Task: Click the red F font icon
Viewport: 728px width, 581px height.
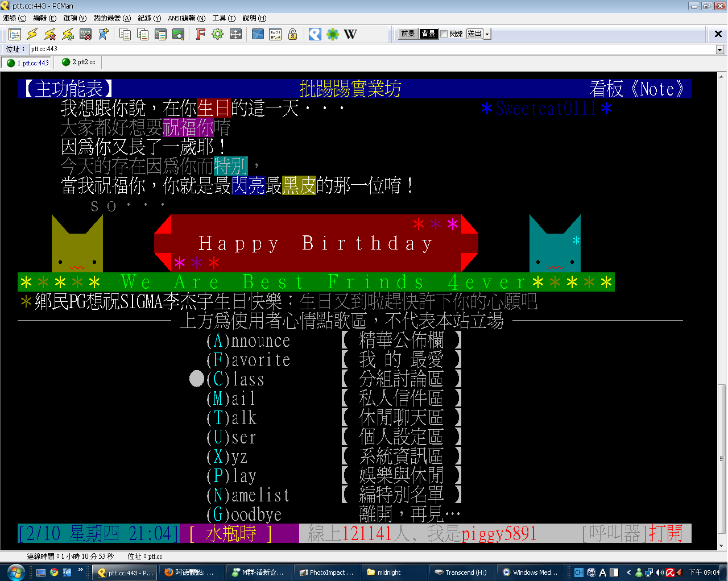Action: click(200, 34)
